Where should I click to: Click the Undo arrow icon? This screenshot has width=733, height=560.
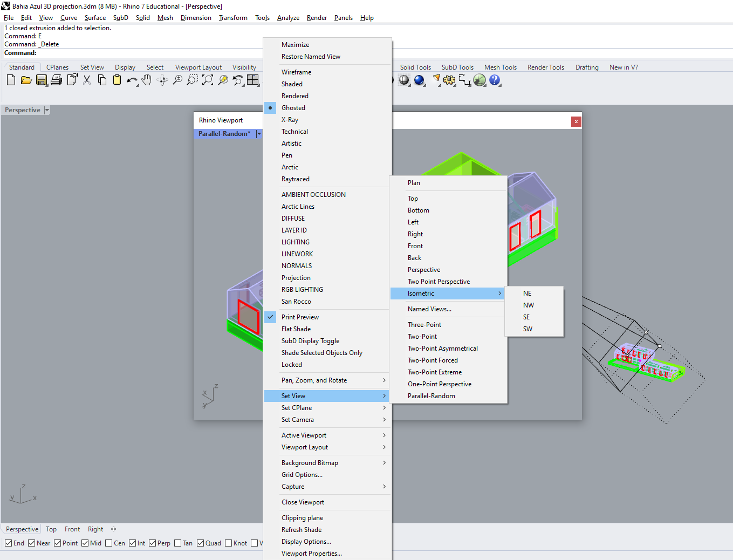132,80
